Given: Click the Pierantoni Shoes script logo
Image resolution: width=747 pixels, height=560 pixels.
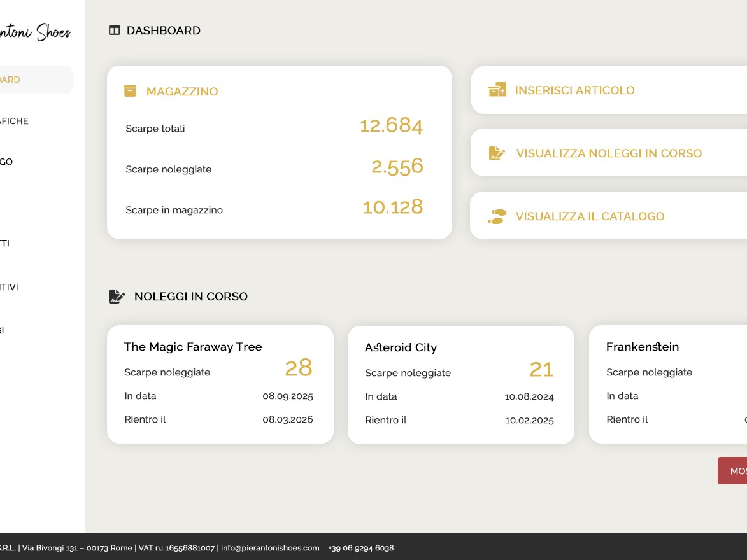Looking at the screenshot, I should (x=36, y=32).
